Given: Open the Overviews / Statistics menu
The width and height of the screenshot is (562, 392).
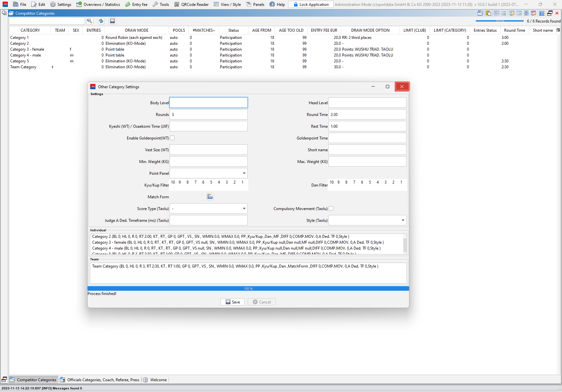Looking at the screenshot, I should (x=98, y=5).
